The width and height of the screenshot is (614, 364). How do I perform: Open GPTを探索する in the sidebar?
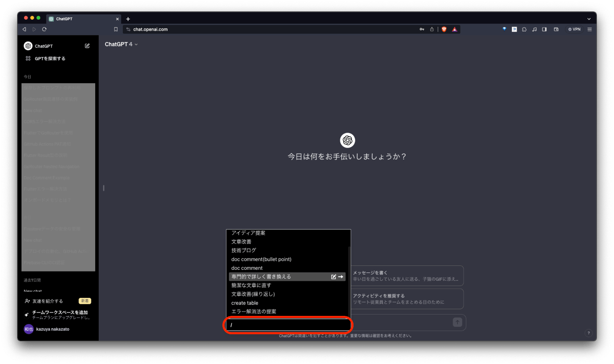tap(45, 58)
